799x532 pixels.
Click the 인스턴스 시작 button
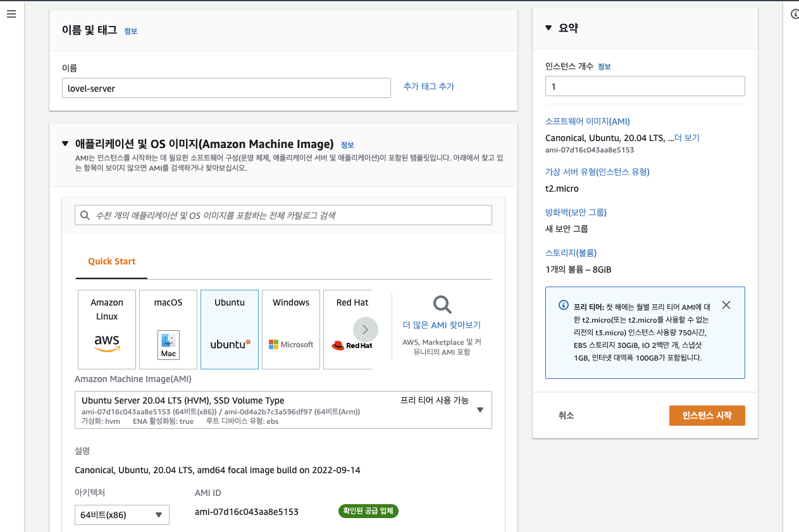click(x=707, y=416)
